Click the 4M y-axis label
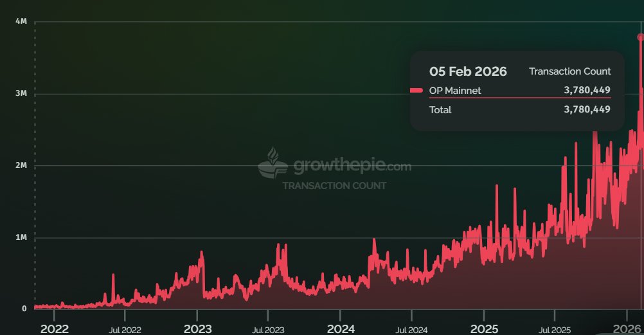644x335 pixels. [x=21, y=21]
